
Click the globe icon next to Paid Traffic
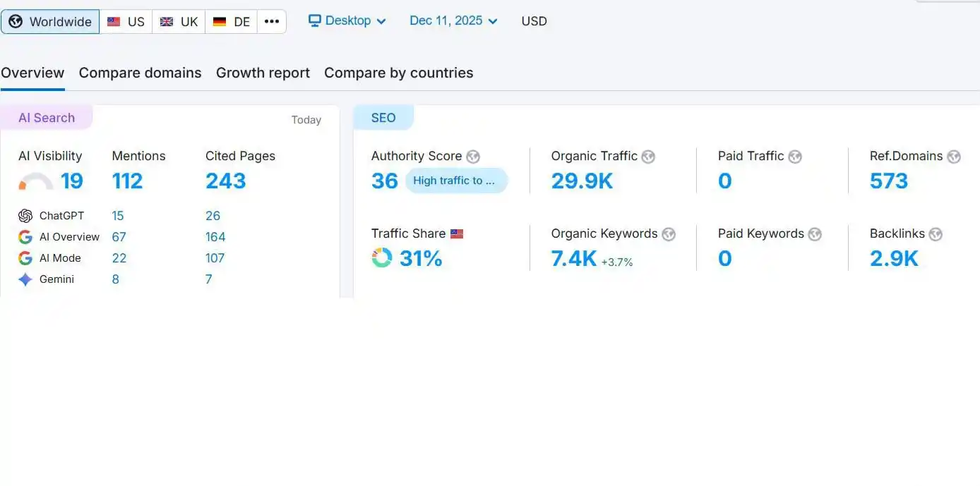click(x=795, y=157)
